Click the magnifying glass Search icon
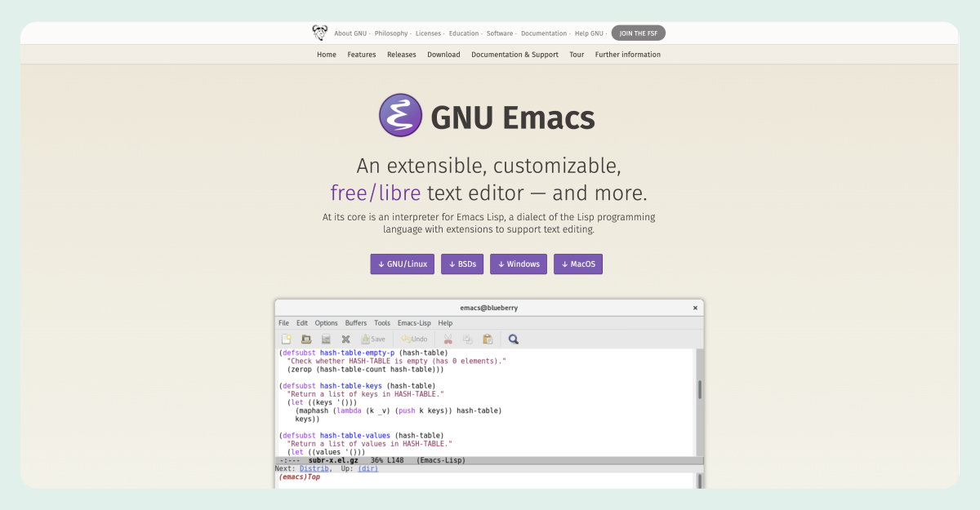This screenshot has width=980, height=510. tap(514, 339)
